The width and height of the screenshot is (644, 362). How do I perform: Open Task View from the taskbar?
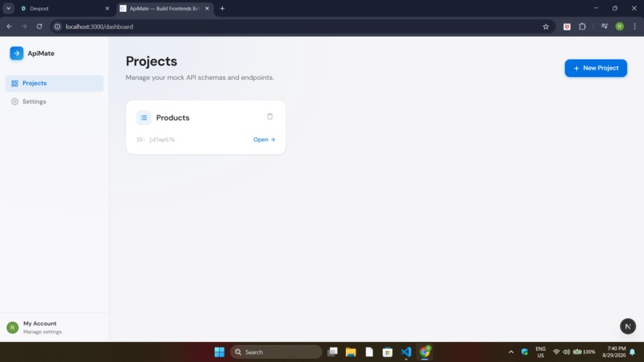[332, 352]
